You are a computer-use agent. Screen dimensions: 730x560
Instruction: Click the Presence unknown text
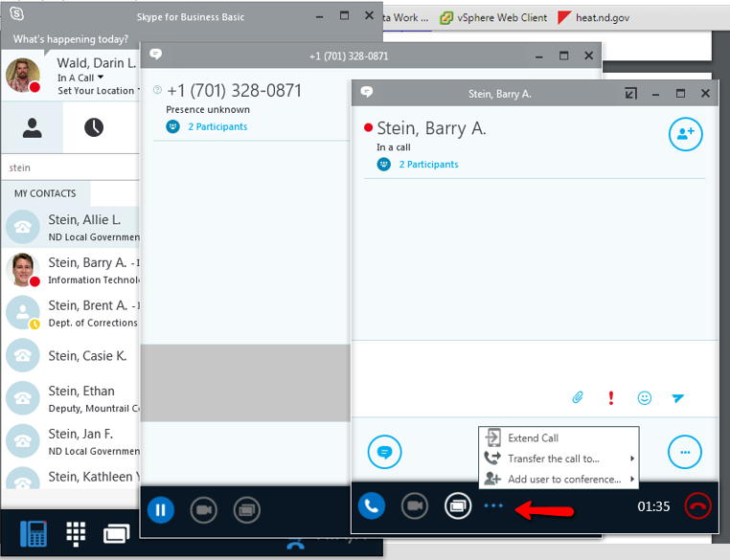click(208, 110)
